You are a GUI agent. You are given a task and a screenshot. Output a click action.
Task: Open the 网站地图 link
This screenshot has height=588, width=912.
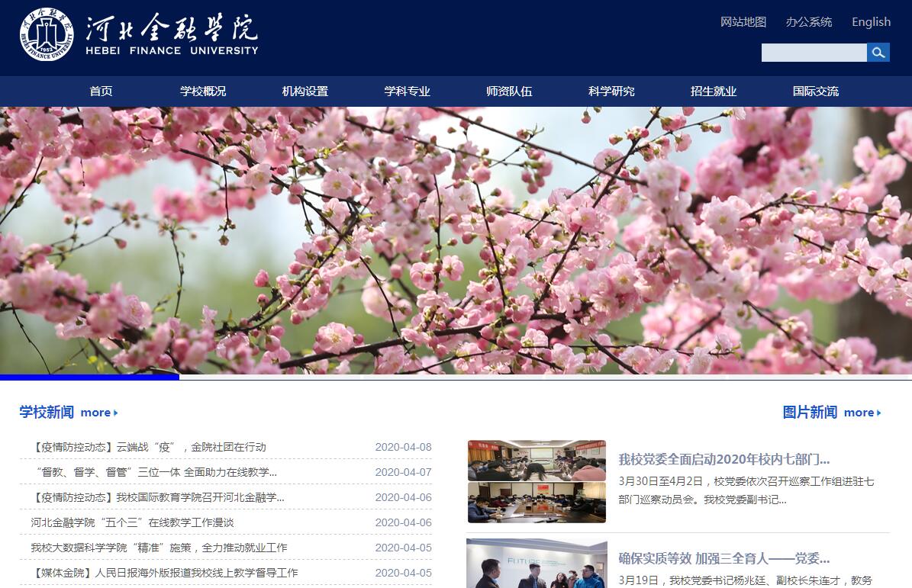pos(743,22)
